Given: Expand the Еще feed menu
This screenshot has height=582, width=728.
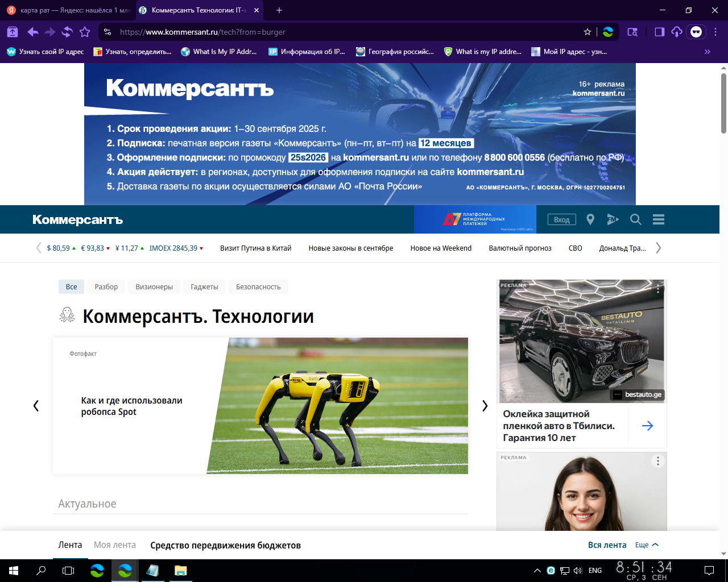Looking at the screenshot, I should (x=647, y=544).
